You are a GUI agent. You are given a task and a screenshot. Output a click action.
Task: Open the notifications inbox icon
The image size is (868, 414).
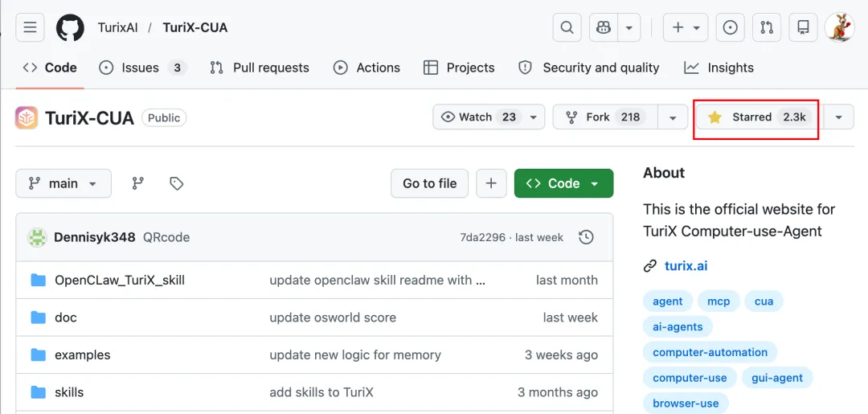(803, 27)
